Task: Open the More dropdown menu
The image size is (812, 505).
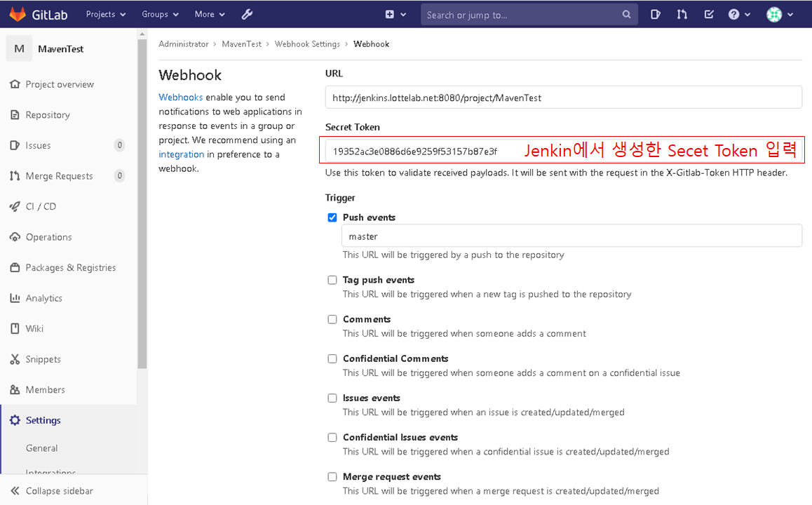Action: tap(210, 15)
